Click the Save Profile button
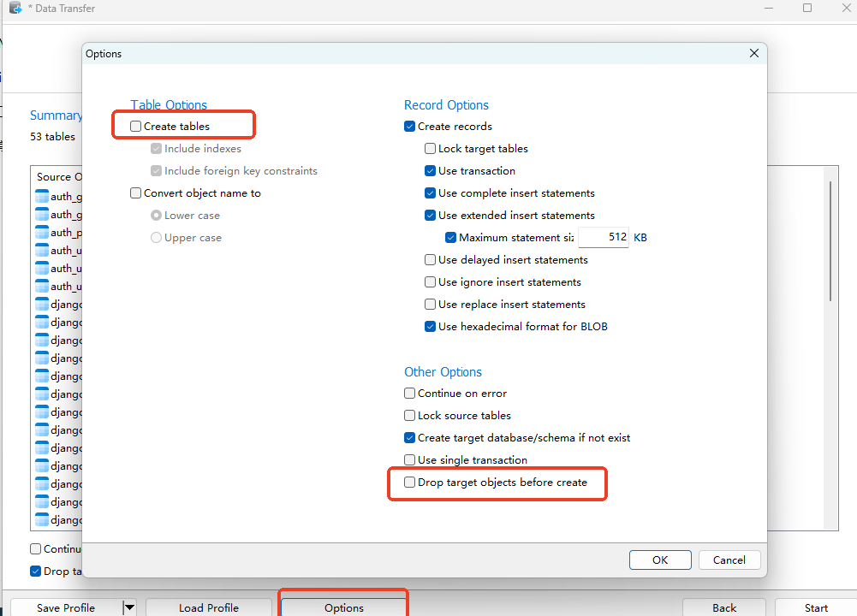Viewport: 857px width, 616px height. pyautogui.click(x=66, y=607)
